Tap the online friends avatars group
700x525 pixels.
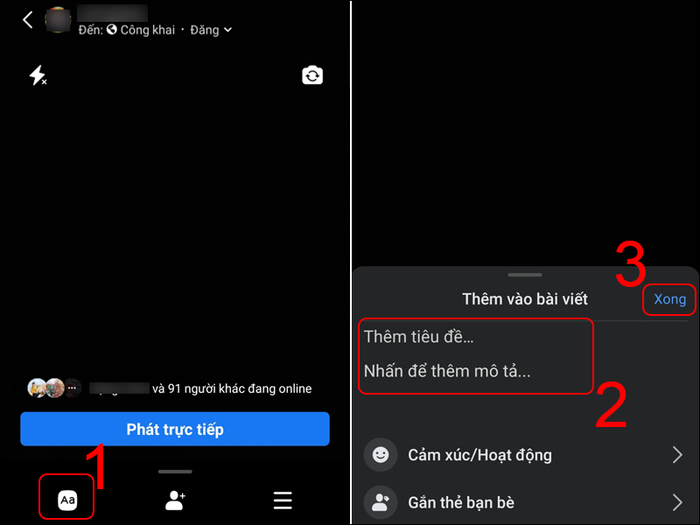[x=55, y=388]
